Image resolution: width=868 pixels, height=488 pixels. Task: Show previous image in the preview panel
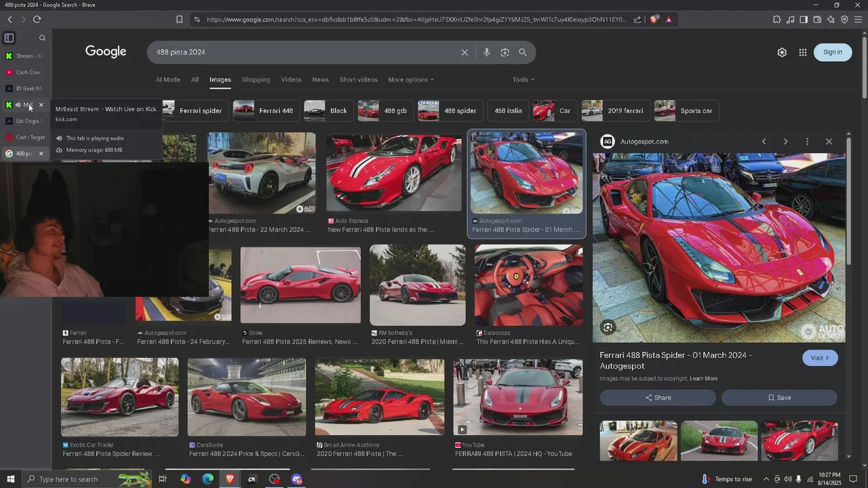pos(764,142)
